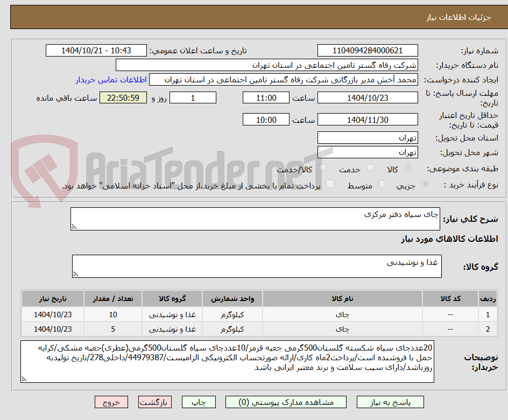Image resolution: width=508 pixels, height=420 pixels.
Task: Click 'کیلوگرم' unit in row 1
Action: pos(232,314)
